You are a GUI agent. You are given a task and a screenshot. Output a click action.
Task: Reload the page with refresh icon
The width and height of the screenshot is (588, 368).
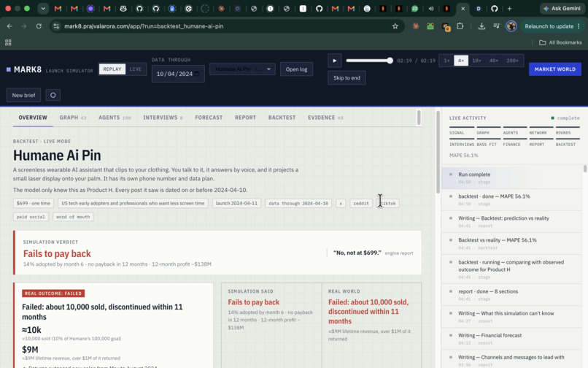[x=39, y=26]
